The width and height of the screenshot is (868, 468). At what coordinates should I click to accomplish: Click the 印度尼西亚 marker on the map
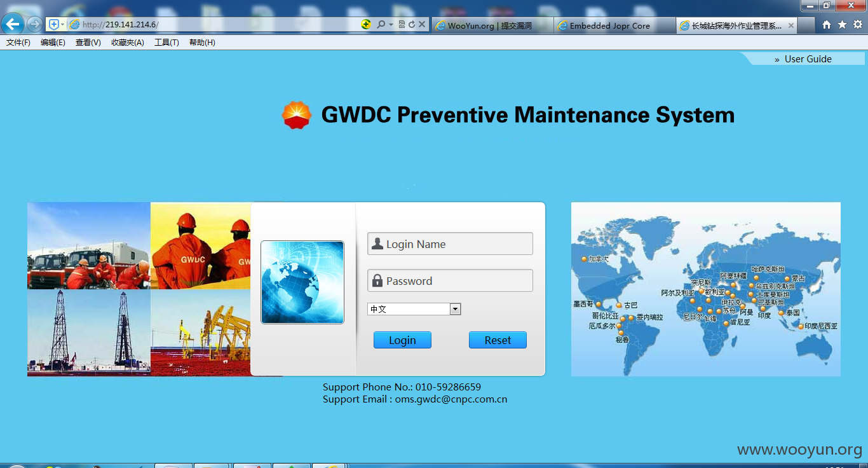(801, 326)
